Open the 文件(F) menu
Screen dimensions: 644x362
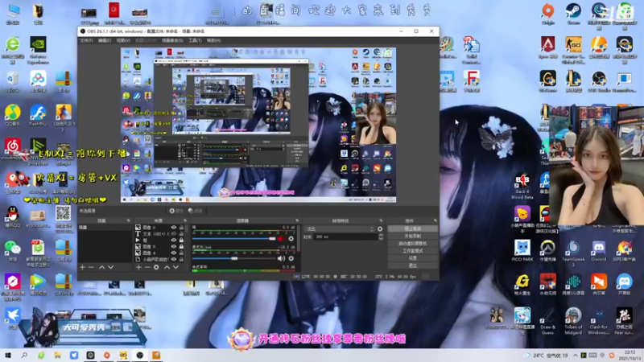click(x=86, y=39)
